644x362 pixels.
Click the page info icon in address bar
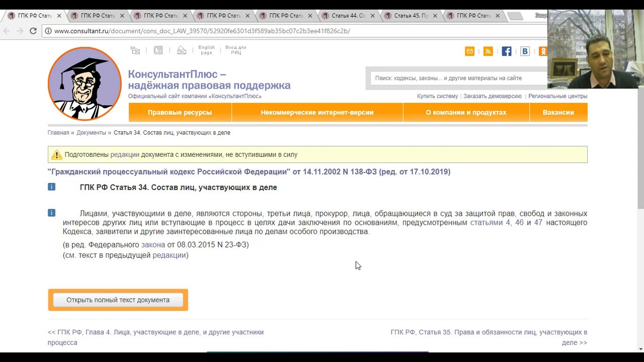(48, 31)
